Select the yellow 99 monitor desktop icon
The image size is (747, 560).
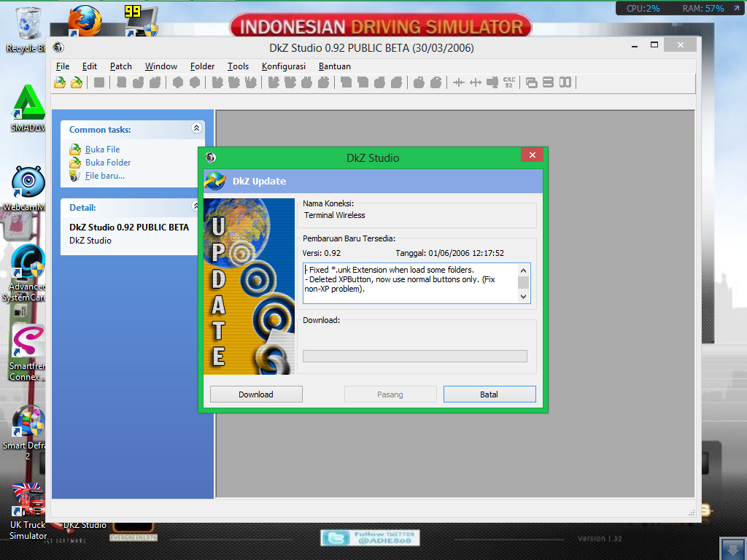(141, 21)
